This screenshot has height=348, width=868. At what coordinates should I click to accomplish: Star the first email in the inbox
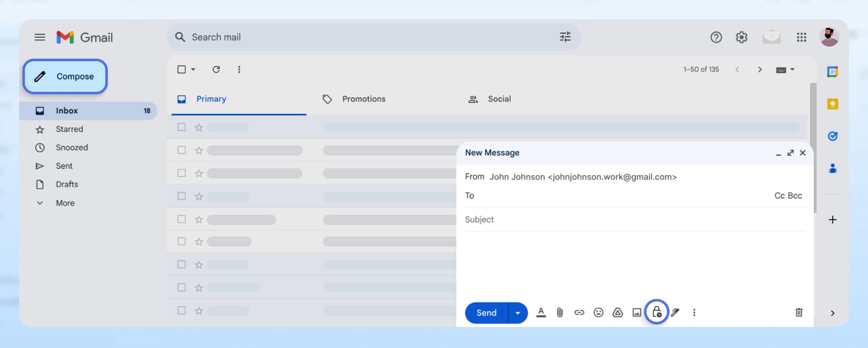point(198,127)
